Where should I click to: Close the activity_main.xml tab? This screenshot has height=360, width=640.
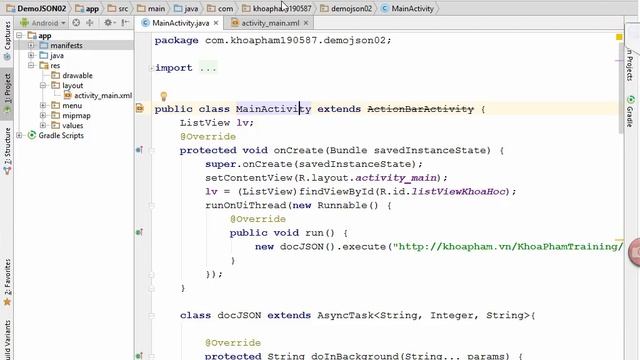click(x=306, y=23)
